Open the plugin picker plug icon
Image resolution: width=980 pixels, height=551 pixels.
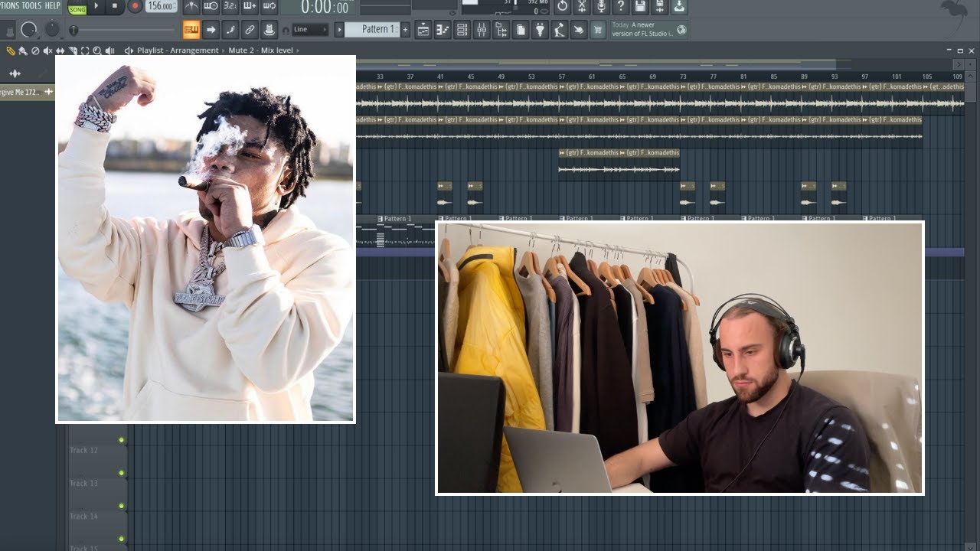(541, 30)
